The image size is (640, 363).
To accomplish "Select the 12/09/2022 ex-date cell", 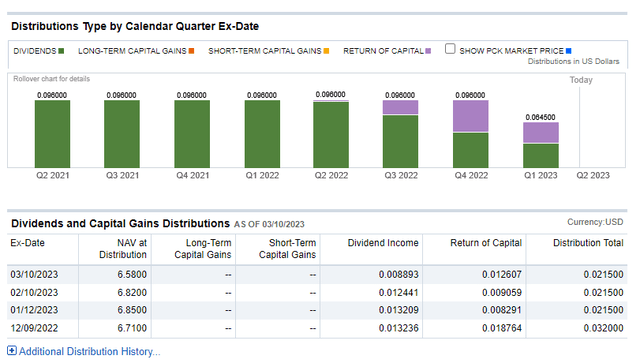I will click(x=34, y=328).
